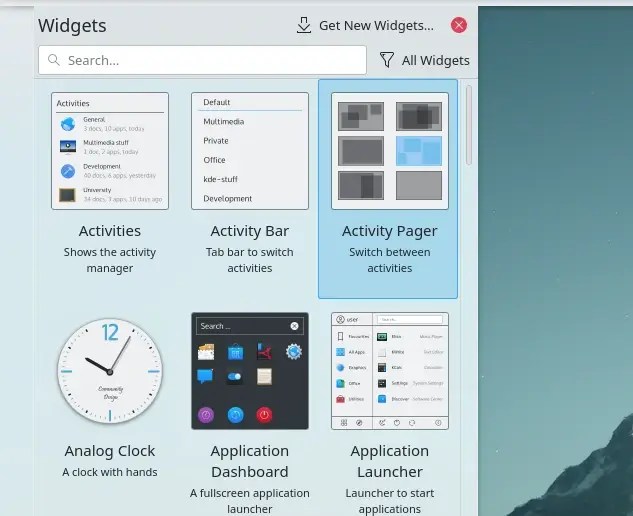Click the '12' numeral on Analog Clock
The image size is (633, 516).
[x=110, y=333]
